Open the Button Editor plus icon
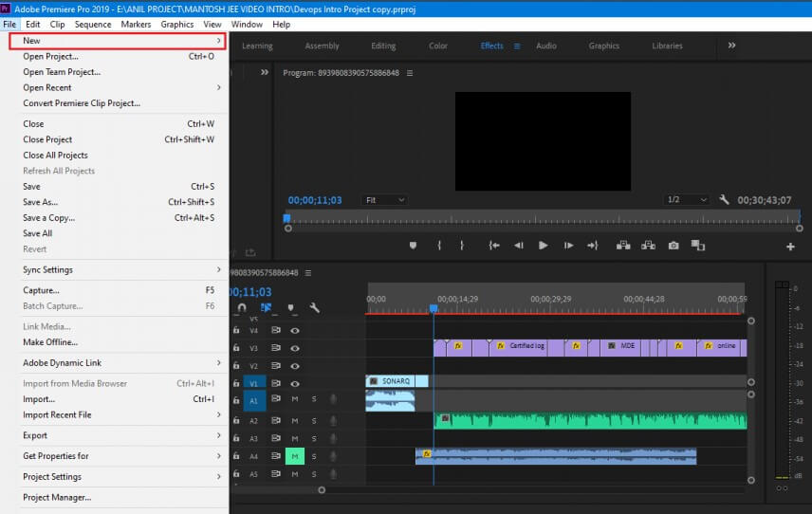The image size is (812, 514). (x=790, y=247)
